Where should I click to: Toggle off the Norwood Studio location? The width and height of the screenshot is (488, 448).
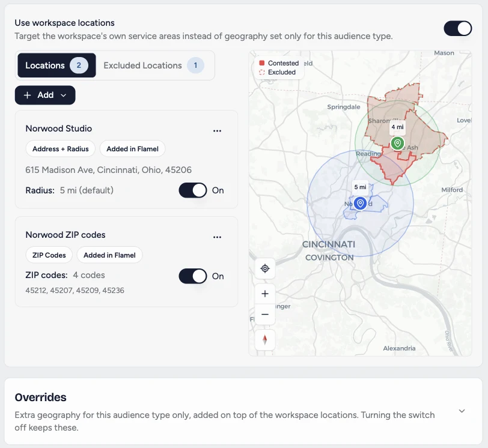[193, 190]
